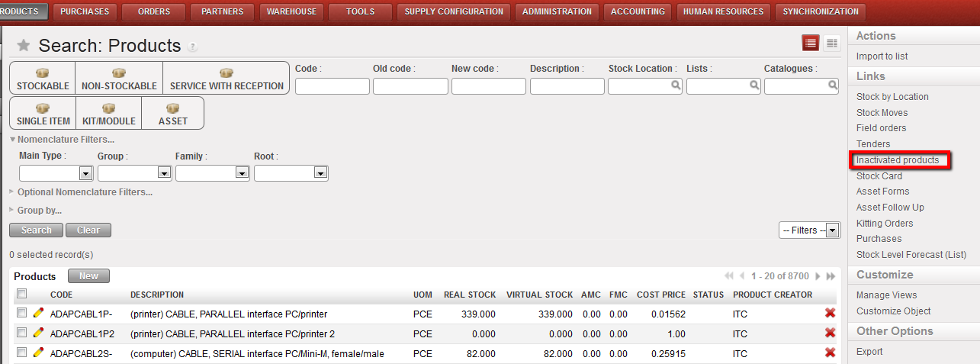Viewport: 980px width, 364px height.
Task: Expand Optional Nomenclature Filters section
Action: point(84,192)
